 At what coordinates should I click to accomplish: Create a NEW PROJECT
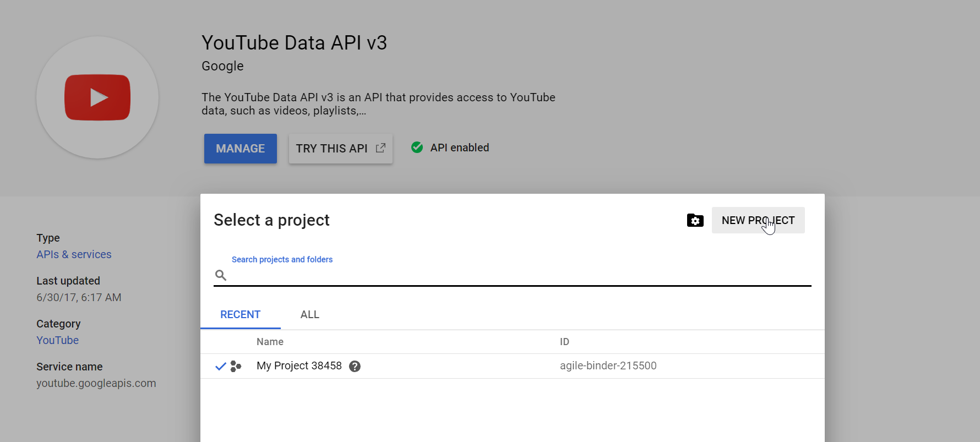click(758, 220)
